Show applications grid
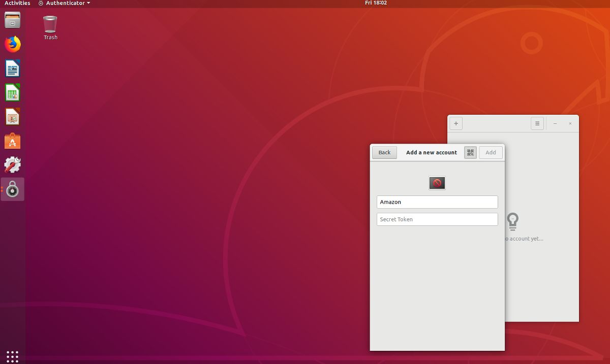This screenshot has width=610, height=364. coord(13,356)
